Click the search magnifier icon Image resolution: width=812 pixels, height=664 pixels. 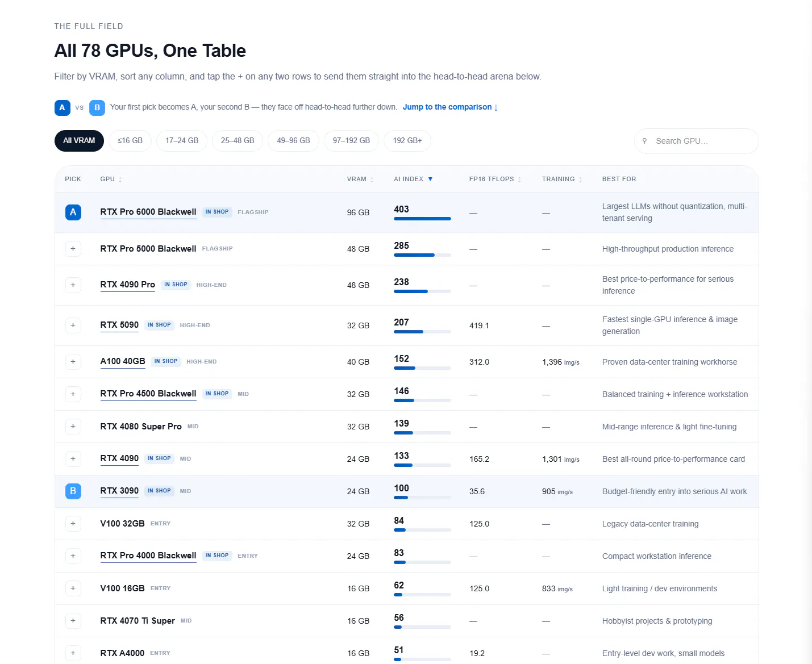[x=644, y=141]
